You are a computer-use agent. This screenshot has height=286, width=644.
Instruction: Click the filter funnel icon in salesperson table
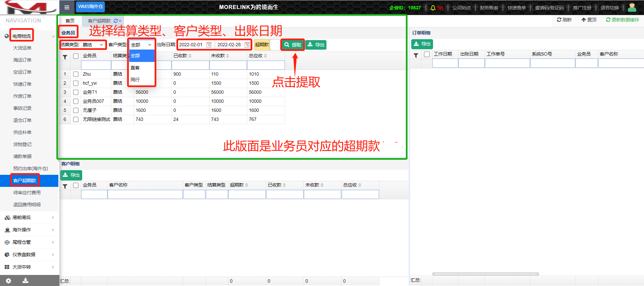coord(65,57)
